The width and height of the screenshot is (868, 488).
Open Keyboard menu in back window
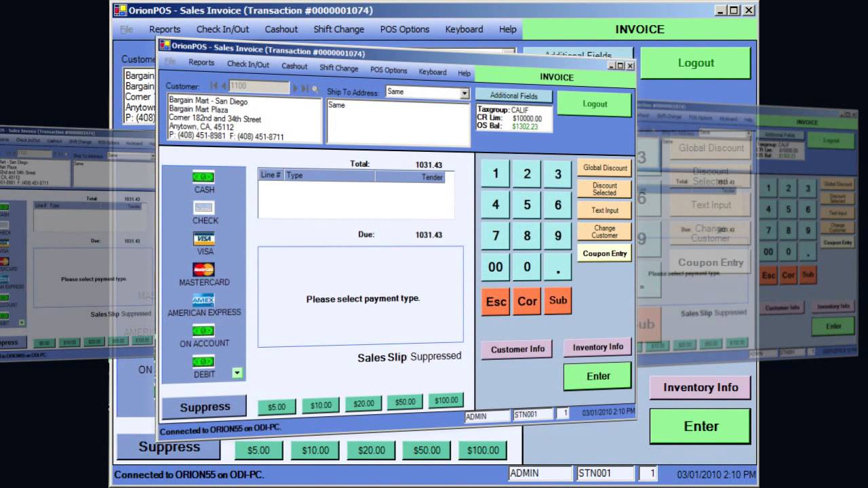point(465,29)
